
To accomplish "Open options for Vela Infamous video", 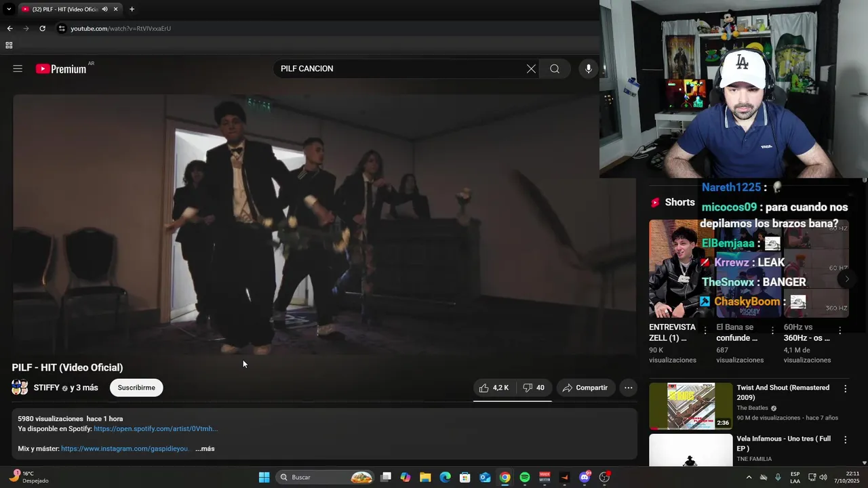I will (845, 440).
